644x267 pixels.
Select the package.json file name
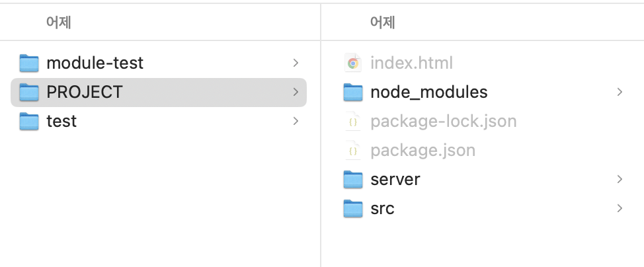click(x=423, y=151)
